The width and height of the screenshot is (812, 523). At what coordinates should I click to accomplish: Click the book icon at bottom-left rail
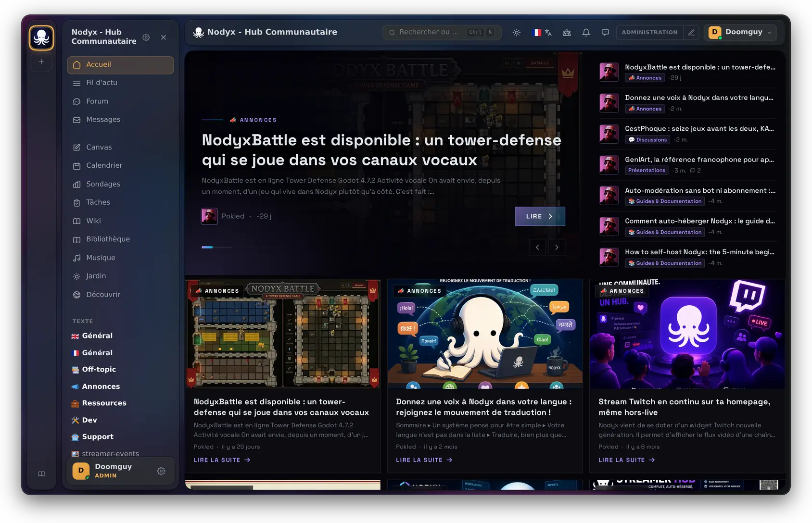click(x=41, y=474)
